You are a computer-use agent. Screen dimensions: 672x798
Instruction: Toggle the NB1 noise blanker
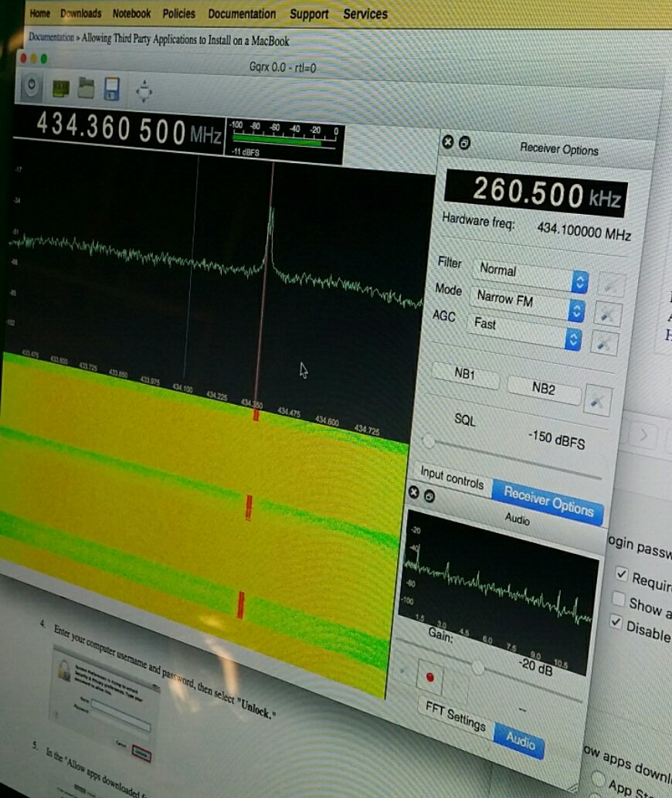[464, 374]
